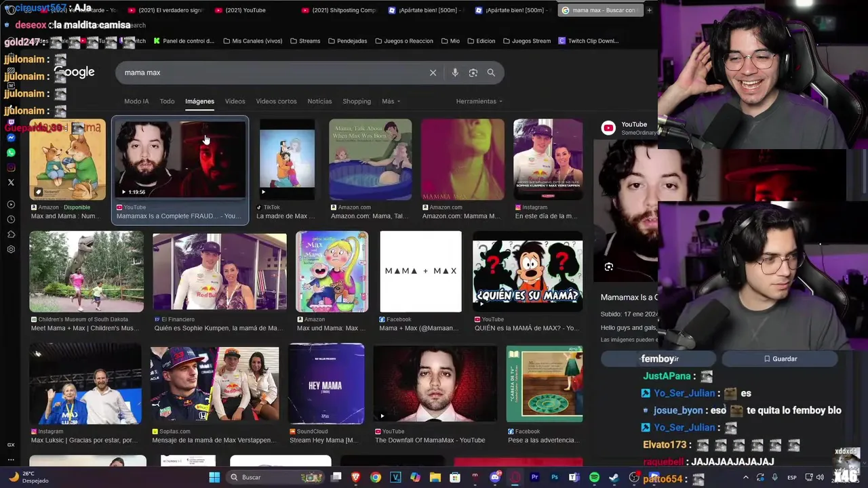Submit search with the magnifier icon
Screen dimensions: 868x488
click(x=491, y=73)
